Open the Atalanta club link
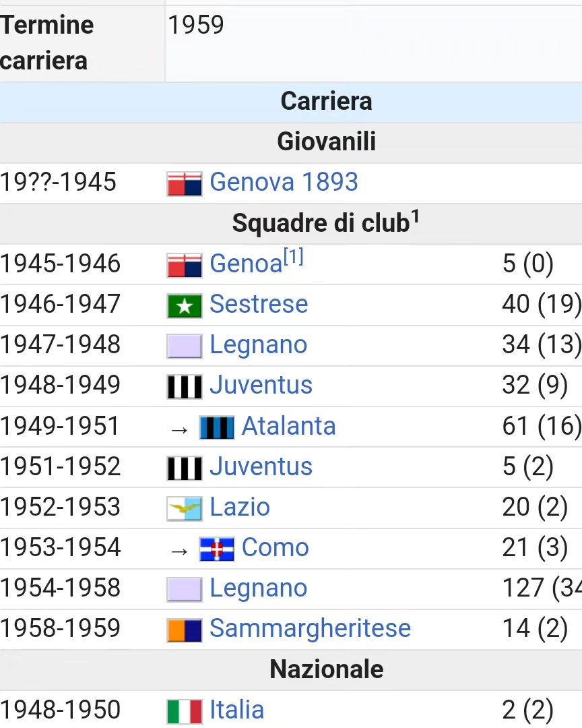 click(x=289, y=426)
